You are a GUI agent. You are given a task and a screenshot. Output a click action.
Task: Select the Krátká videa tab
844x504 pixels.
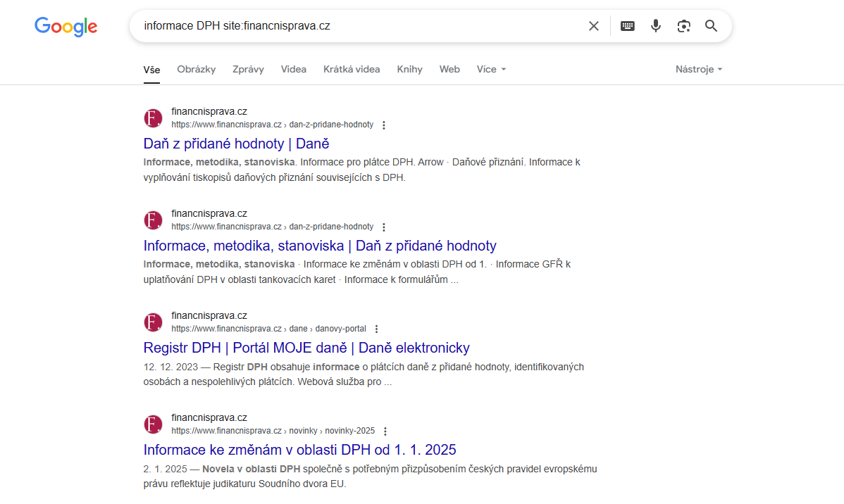[x=352, y=69]
